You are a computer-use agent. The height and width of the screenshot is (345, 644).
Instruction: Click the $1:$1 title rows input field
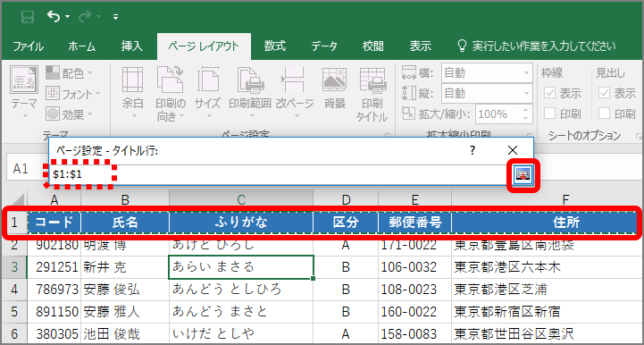(277, 174)
